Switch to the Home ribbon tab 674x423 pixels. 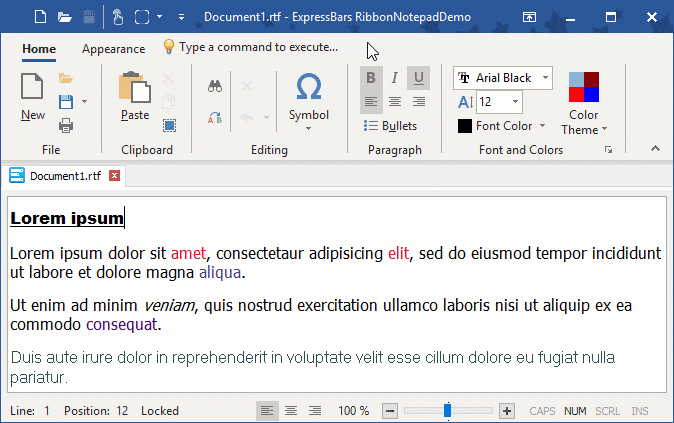tap(39, 49)
